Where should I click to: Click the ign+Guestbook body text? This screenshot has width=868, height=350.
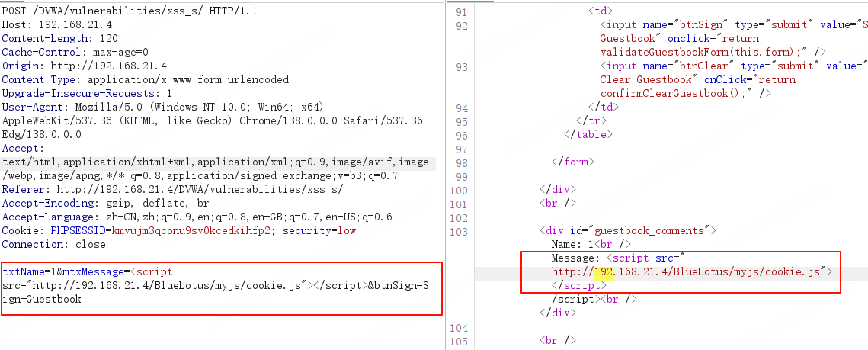coord(41,300)
